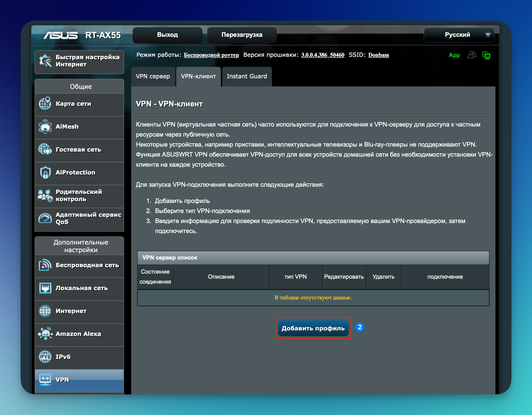532x415 pixels.
Task: Click the users status icon in header
Action: pyautogui.click(x=472, y=55)
